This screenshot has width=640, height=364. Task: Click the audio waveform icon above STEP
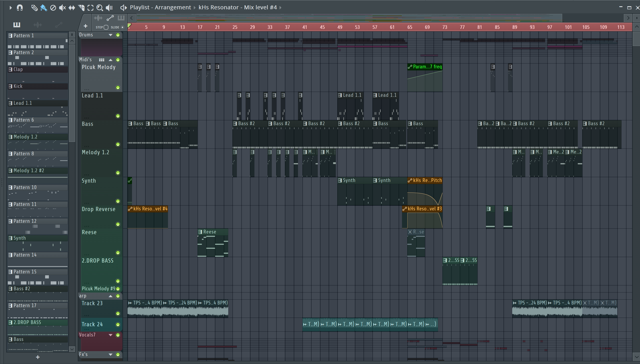coord(98,18)
